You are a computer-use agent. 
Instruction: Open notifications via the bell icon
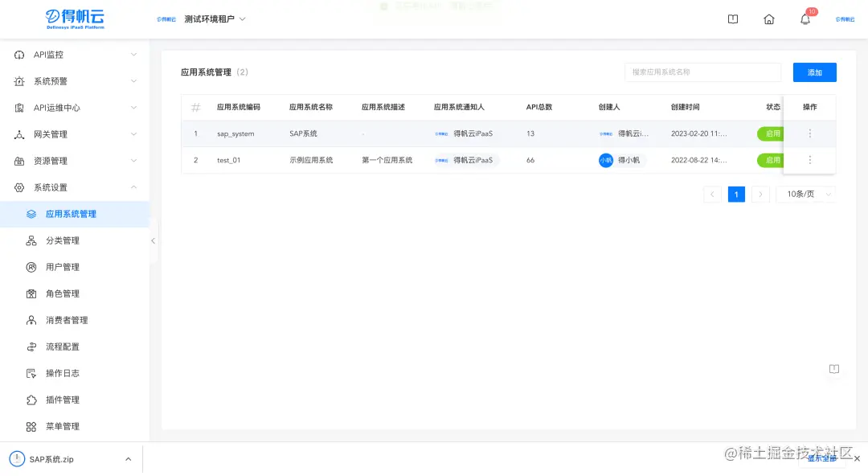[805, 18]
